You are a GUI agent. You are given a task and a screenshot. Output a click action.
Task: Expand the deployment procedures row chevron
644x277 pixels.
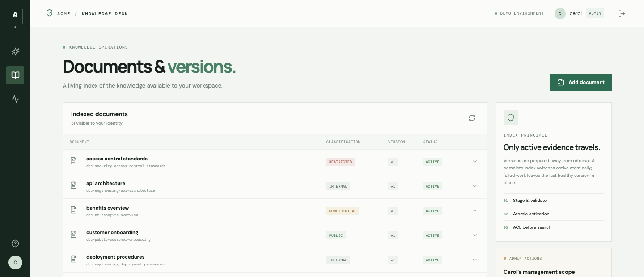(475, 260)
